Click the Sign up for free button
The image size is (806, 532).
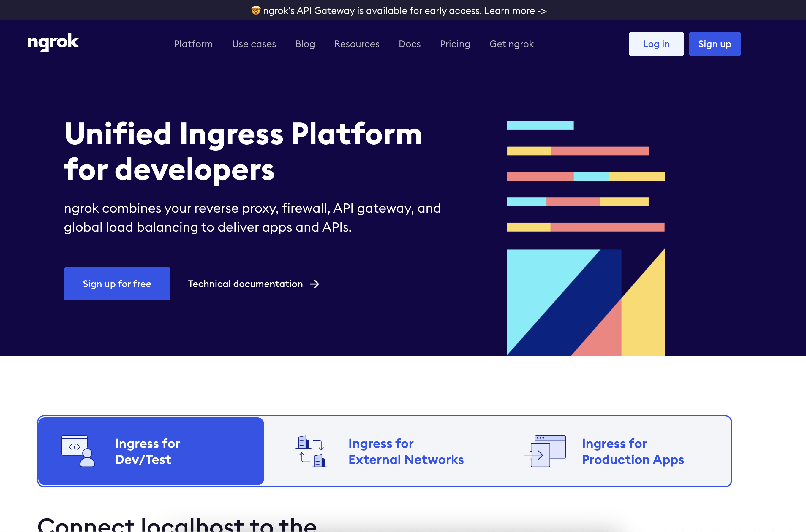click(x=117, y=284)
